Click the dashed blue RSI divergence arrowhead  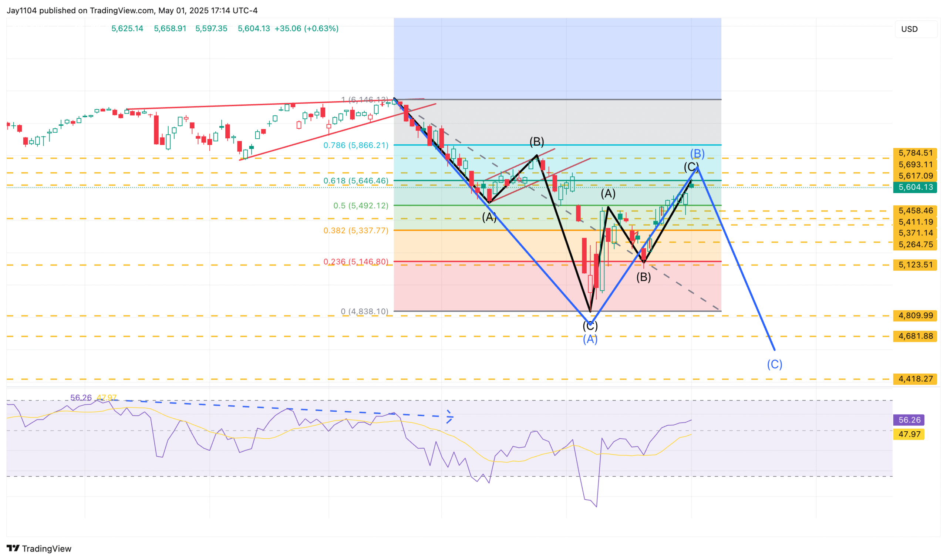click(450, 417)
